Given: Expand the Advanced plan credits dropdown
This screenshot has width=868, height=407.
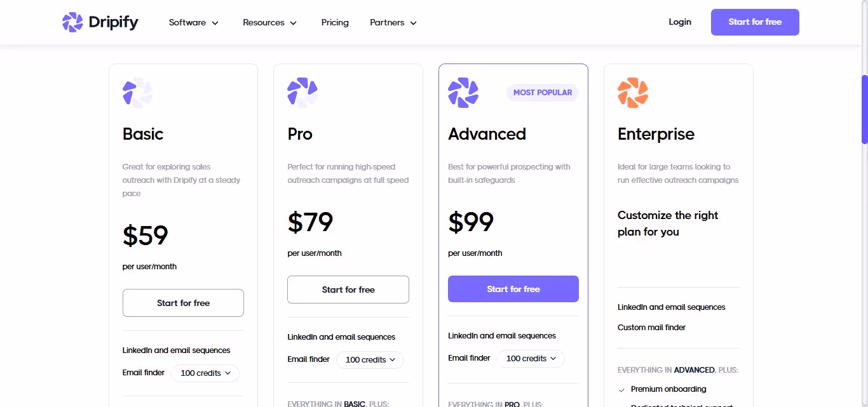Looking at the screenshot, I should [x=531, y=358].
